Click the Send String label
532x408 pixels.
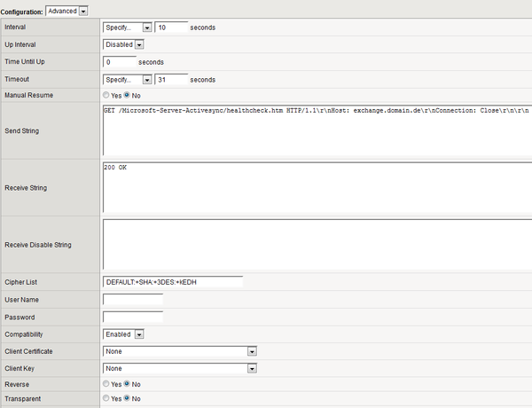(x=21, y=130)
